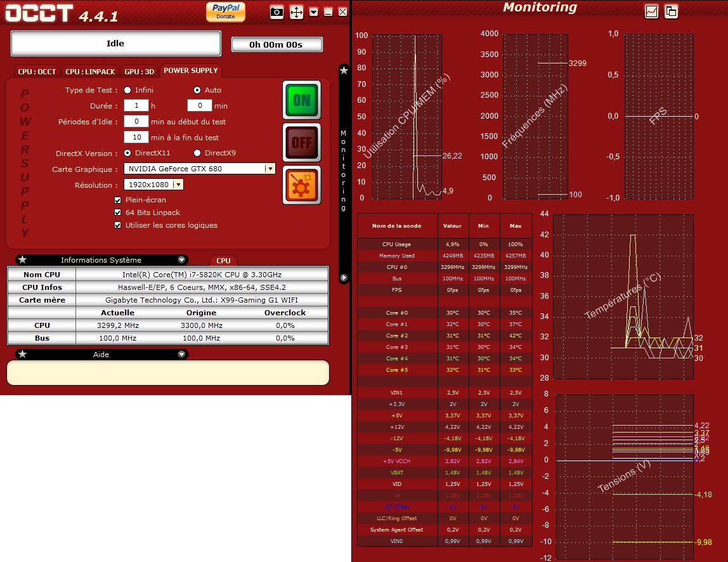Click the windows layout icon in Monitoring header
This screenshot has width=728, height=562.
[671, 11]
